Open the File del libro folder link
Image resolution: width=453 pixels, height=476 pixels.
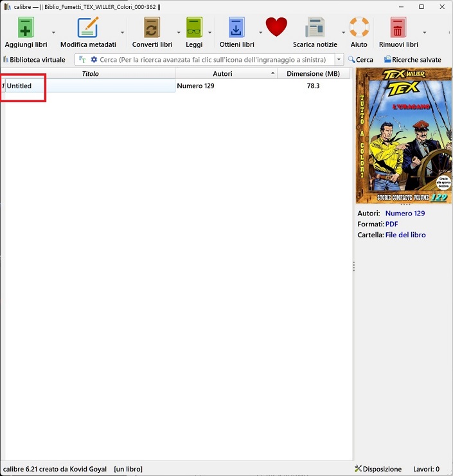coord(405,235)
